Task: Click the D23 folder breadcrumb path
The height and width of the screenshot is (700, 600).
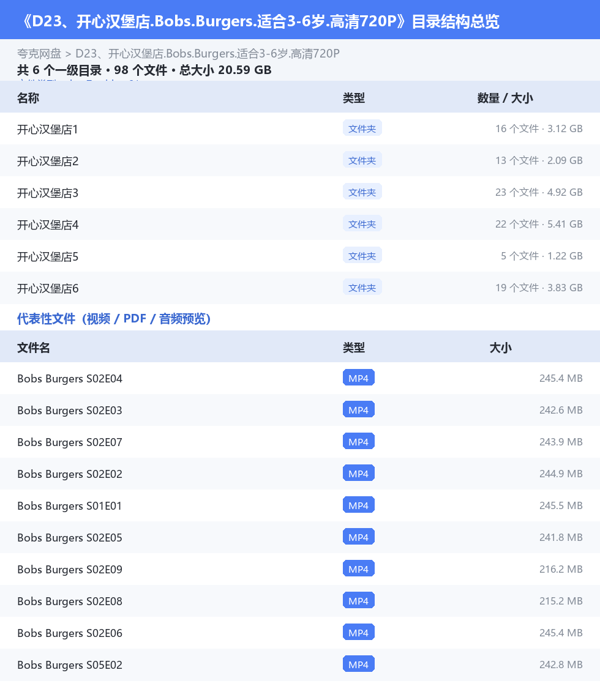Action: 208,54
